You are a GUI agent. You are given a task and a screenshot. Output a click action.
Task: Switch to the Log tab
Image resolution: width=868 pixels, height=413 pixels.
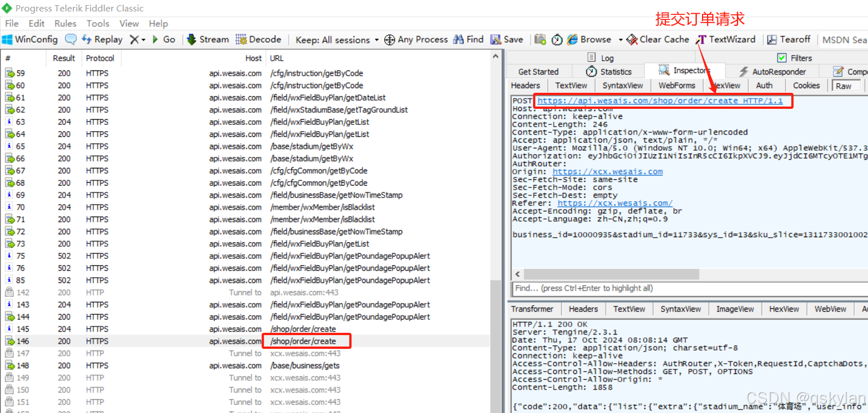(601, 58)
